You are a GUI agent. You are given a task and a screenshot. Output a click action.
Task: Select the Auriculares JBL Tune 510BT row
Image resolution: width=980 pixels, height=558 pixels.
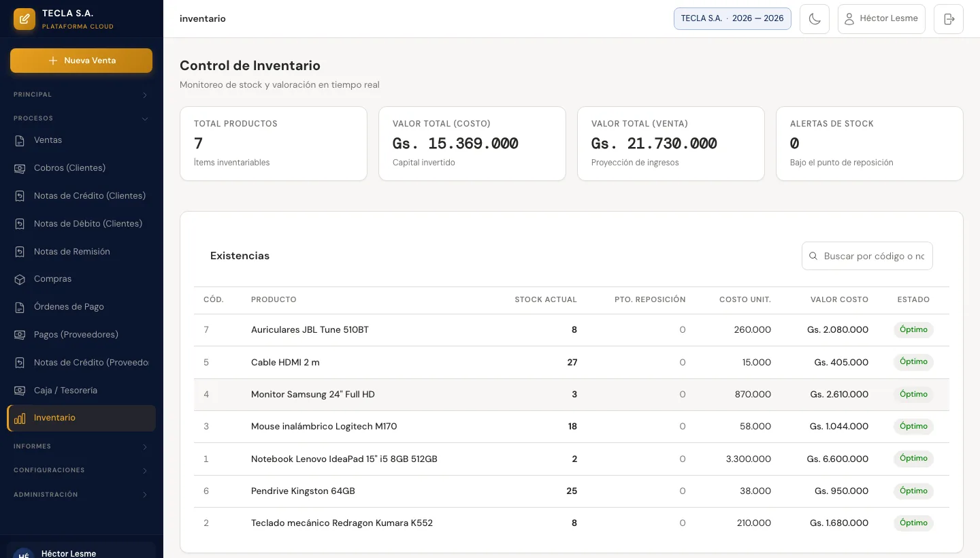click(572, 330)
